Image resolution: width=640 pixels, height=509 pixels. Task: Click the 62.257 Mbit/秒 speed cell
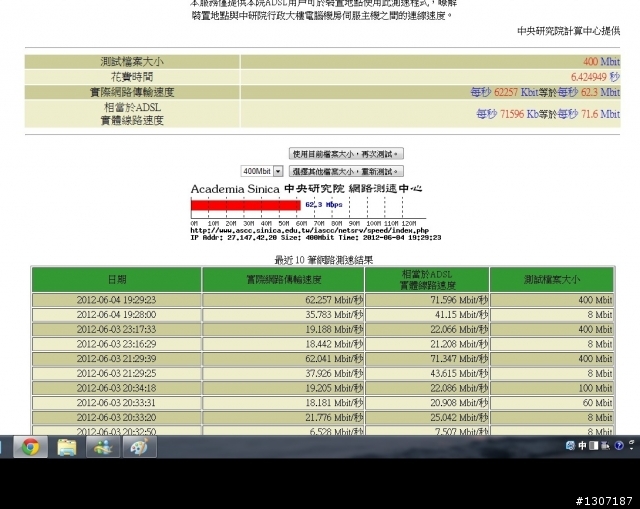(284, 300)
